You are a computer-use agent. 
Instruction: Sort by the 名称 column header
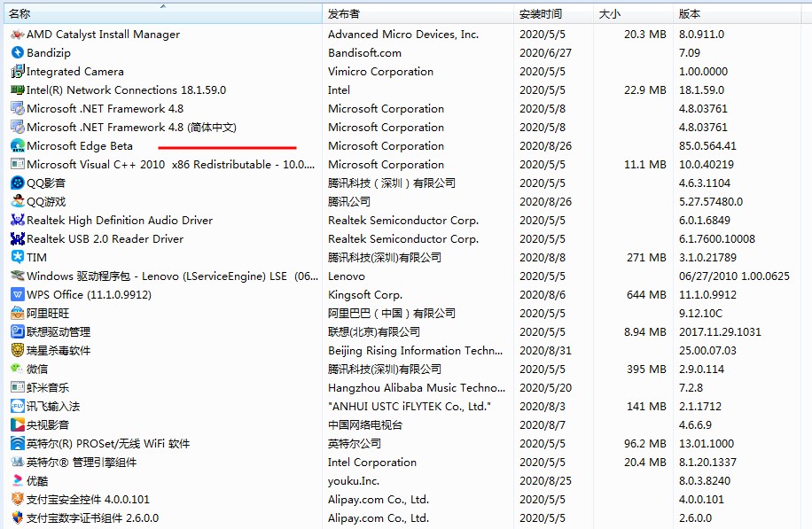tap(162, 14)
